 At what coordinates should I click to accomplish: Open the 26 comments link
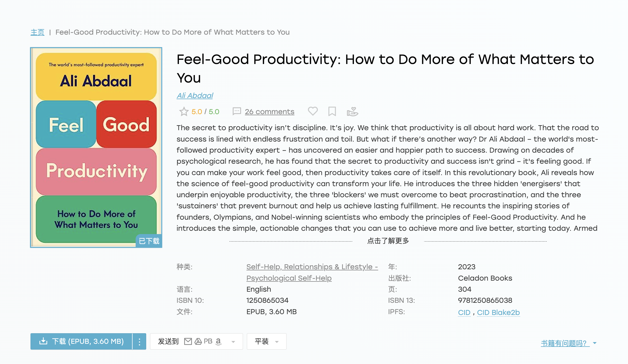pos(269,112)
